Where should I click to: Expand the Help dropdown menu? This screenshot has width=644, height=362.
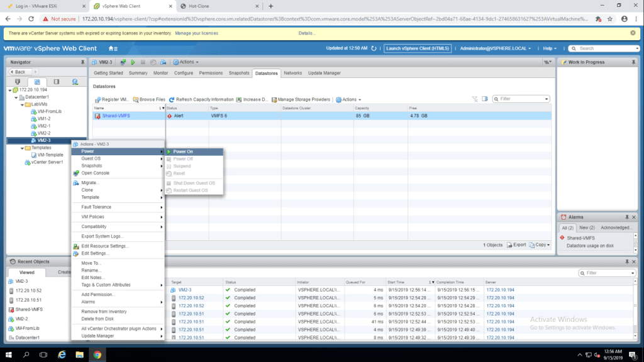point(550,48)
